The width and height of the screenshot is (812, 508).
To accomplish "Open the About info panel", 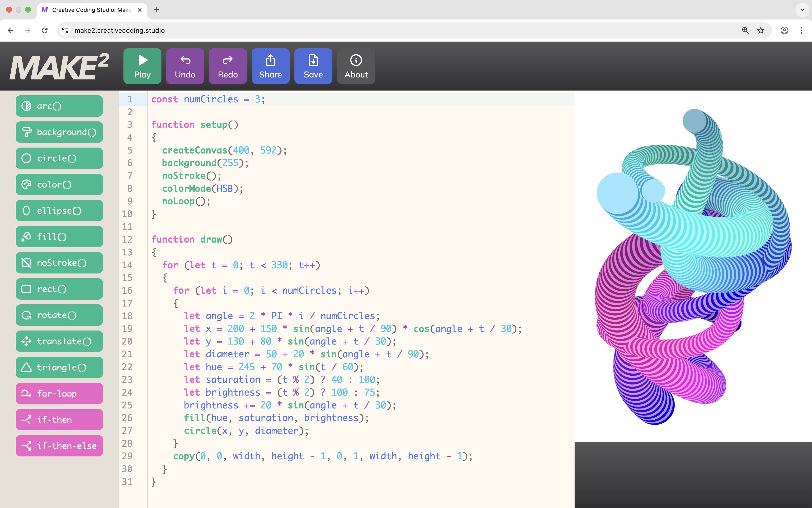I will (x=356, y=66).
